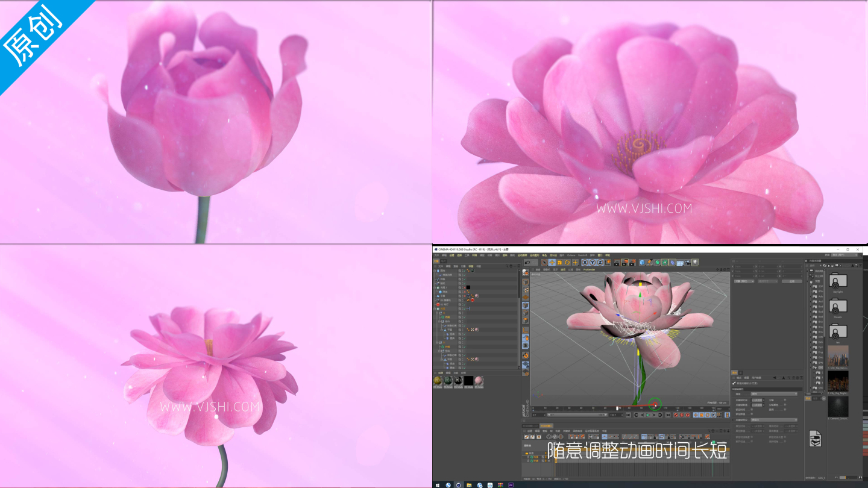
Task: Toggle Autokeying red button
Action: pos(682,415)
